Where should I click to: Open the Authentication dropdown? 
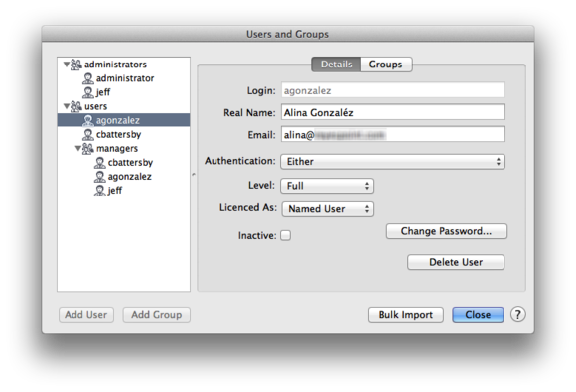click(x=392, y=162)
